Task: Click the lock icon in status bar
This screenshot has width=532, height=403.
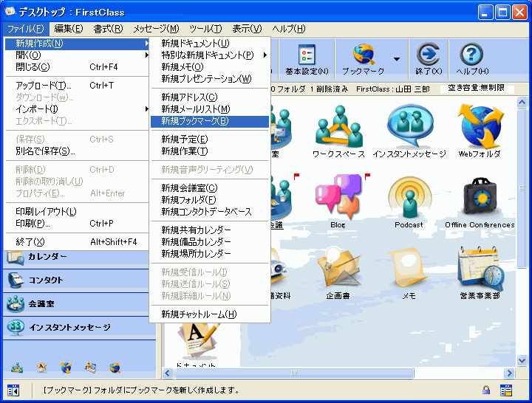Action: (x=486, y=390)
